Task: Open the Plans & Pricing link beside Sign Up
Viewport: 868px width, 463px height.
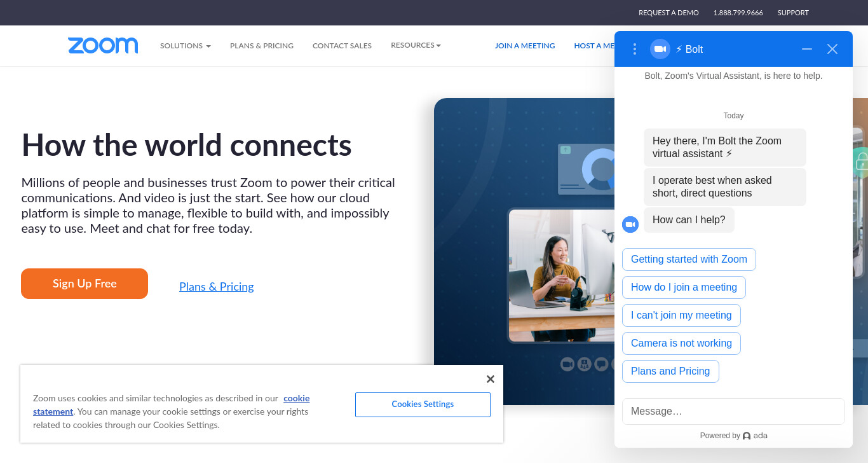Action: click(x=217, y=287)
